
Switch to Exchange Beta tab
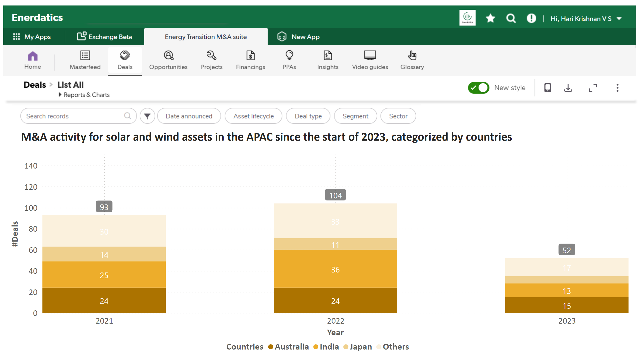pyautogui.click(x=104, y=37)
